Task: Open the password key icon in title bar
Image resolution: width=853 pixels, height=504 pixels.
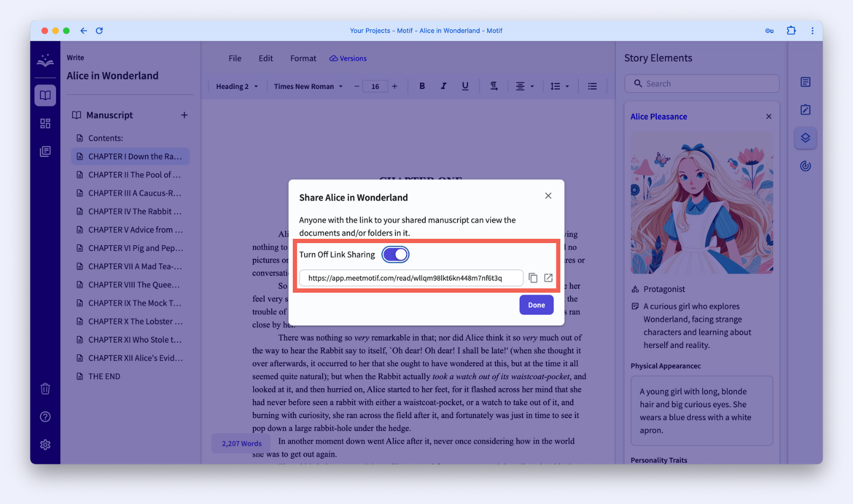Action: coord(769,31)
